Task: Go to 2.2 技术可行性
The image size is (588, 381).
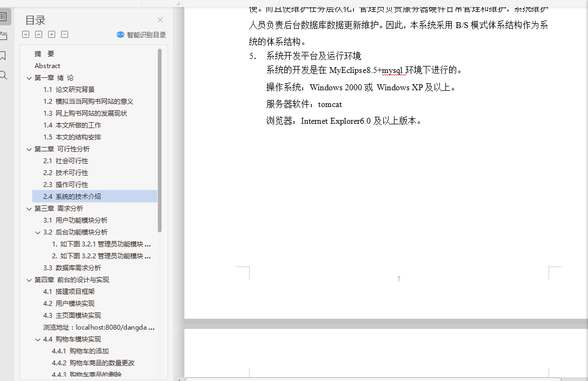Action: (x=65, y=173)
